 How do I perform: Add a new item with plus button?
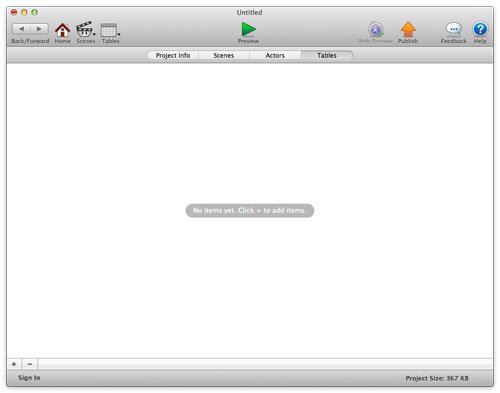[x=14, y=364]
